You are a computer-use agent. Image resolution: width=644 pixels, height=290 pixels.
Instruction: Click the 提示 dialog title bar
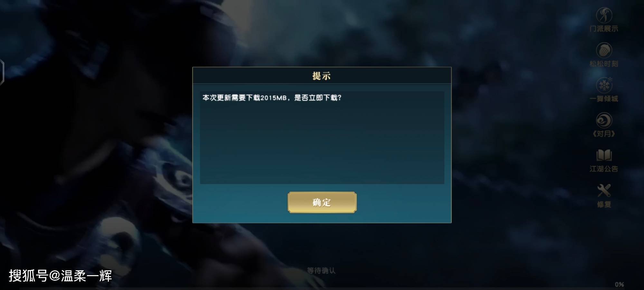(322, 76)
